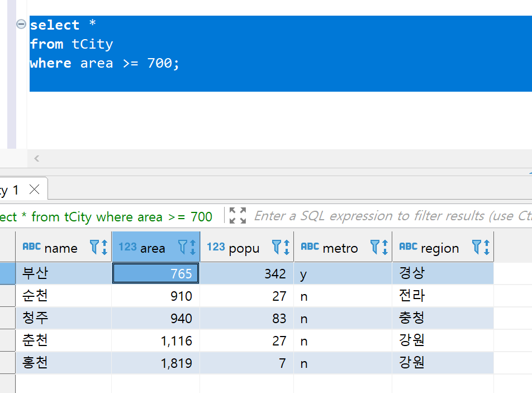Open filter icon on popu column
The height and width of the screenshot is (393, 532).
(277, 247)
